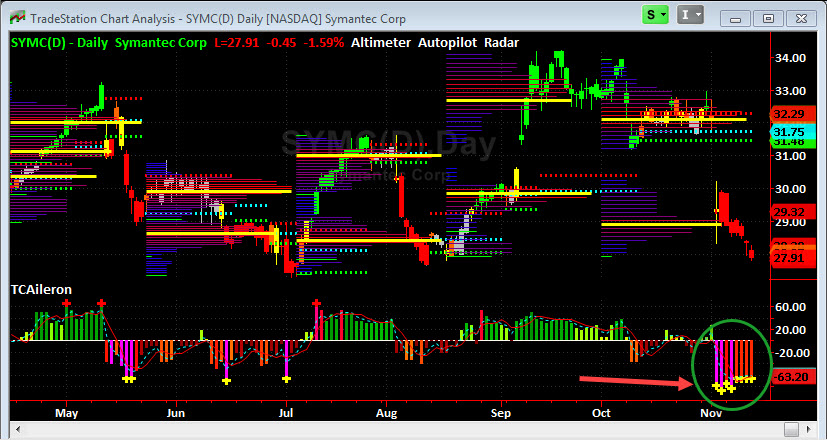
Task: Click the '60.00' TCAileron axis label
Action: [x=791, y=308]
